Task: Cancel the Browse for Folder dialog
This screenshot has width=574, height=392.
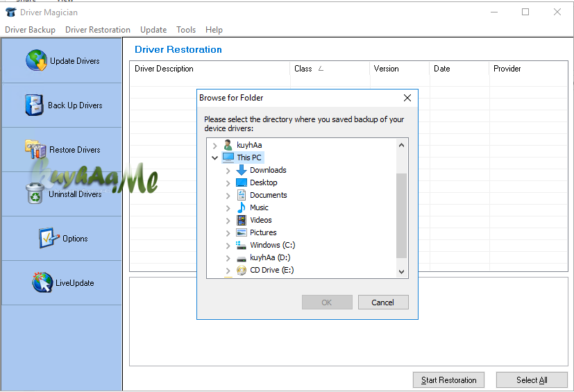Action: click(383, 302)
